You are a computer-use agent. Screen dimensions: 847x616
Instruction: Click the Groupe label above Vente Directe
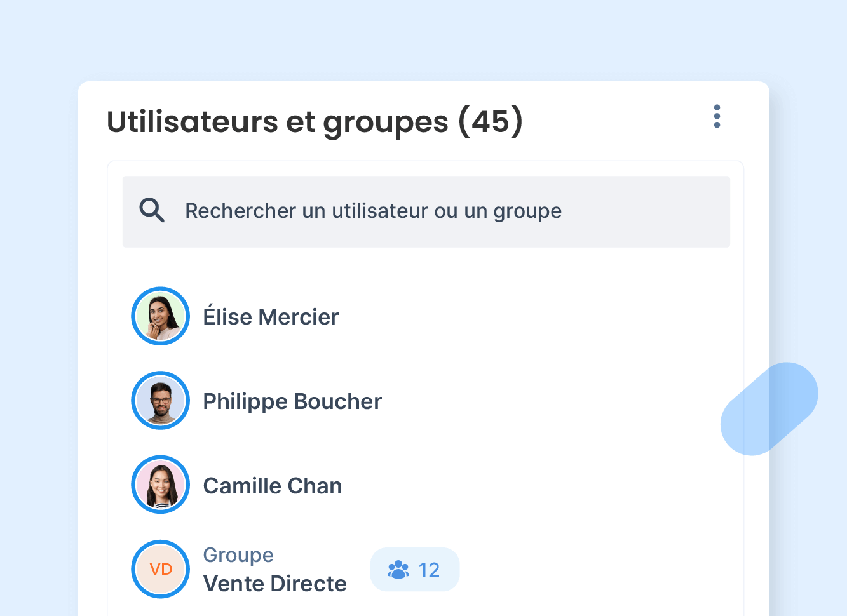pyautogui.click(x=238, y=554)
